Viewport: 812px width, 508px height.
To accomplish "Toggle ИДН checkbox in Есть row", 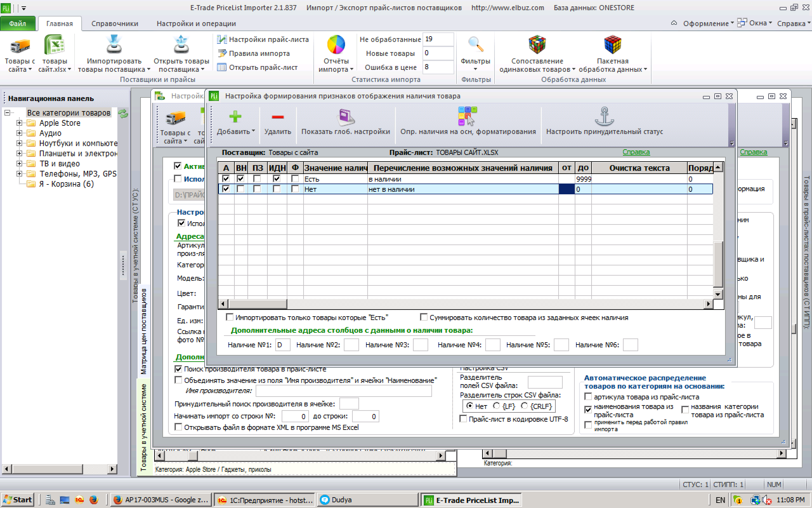I will (x=277, y=179).
